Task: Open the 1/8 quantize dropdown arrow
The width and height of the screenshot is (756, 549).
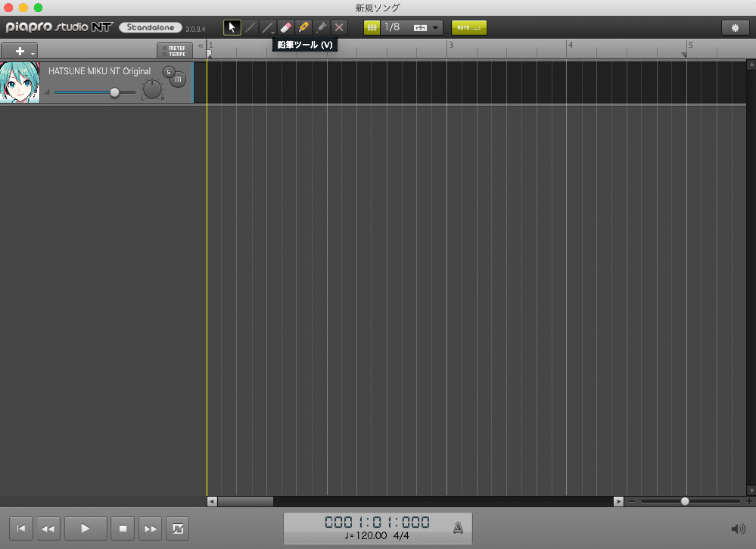Action: tap(435, 28)
